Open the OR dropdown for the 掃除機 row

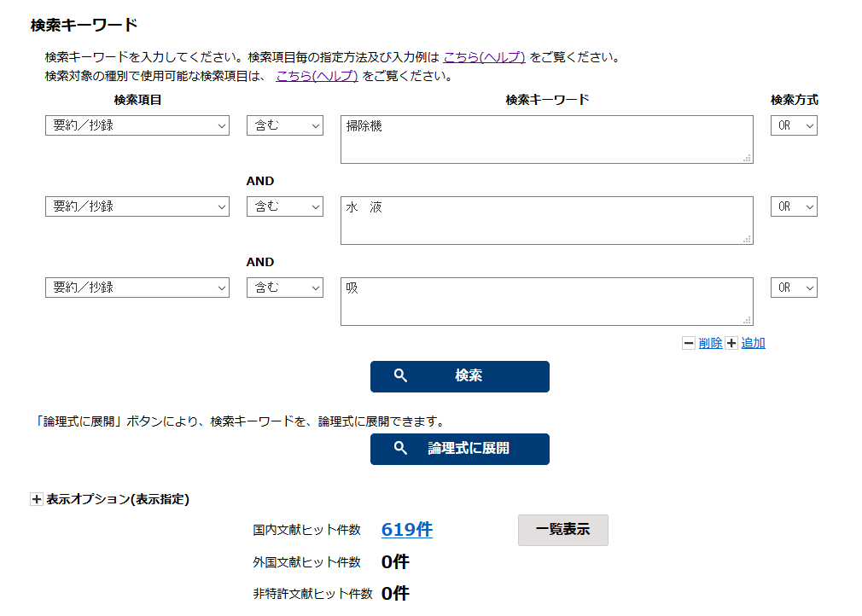point(794,125)
